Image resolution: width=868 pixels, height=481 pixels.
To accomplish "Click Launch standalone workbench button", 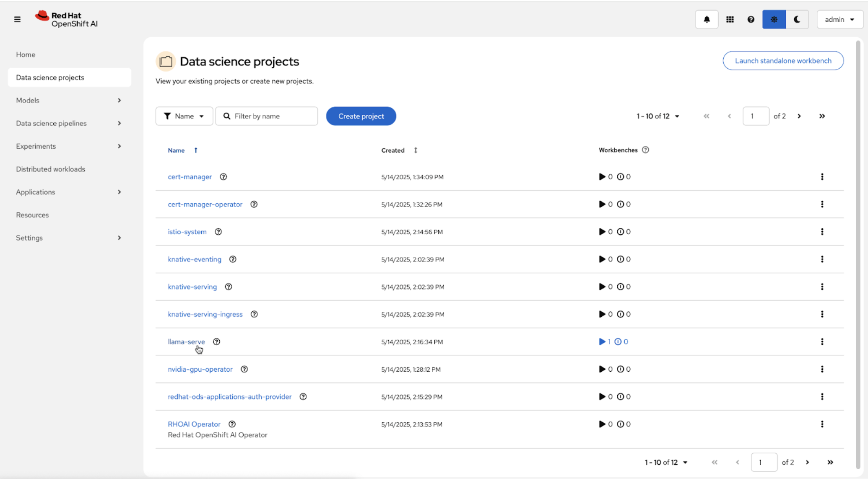I will coord(783,61).
